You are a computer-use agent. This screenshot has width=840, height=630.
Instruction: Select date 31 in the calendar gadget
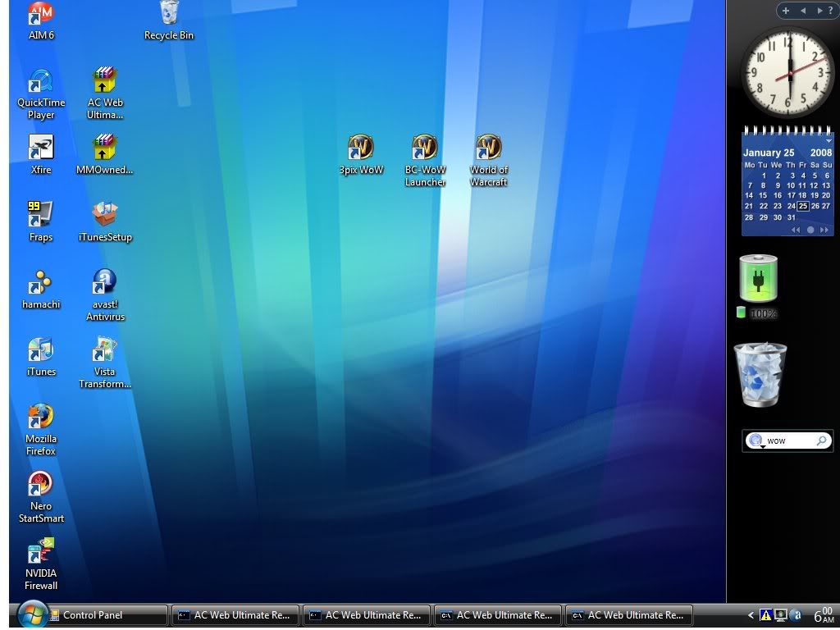point(792,217)
